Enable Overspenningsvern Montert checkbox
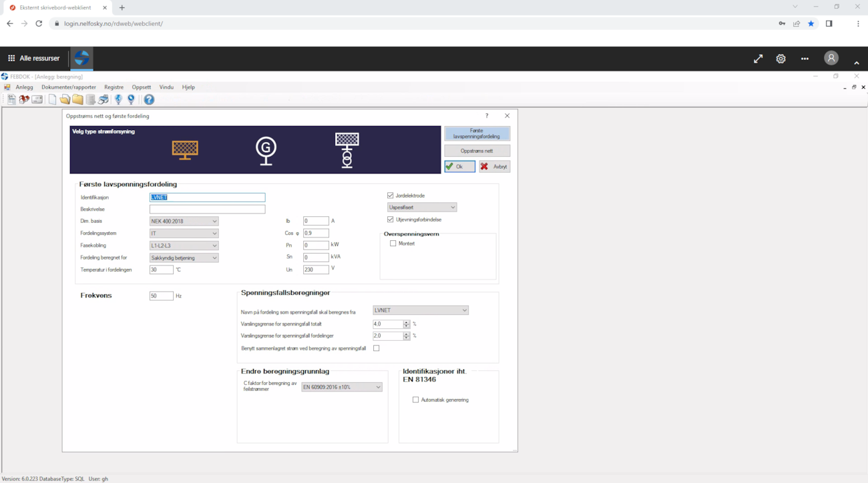 (x=393, y=244)
